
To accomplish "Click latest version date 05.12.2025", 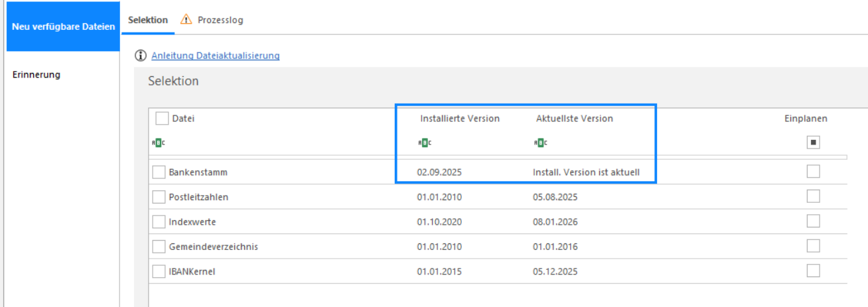I will point(555,272).
